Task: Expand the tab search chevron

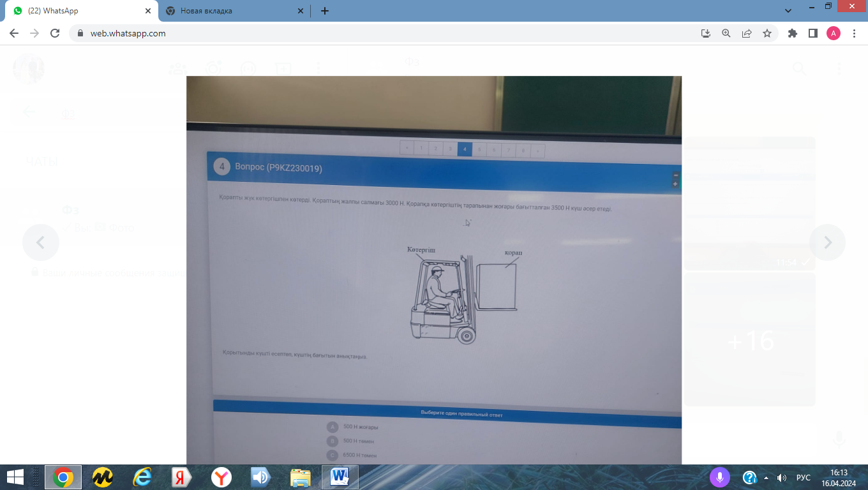Action: coord(788,11)
